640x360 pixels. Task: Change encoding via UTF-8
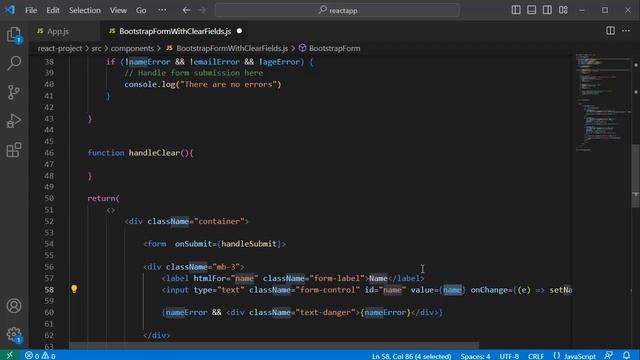tap(509, 356)
